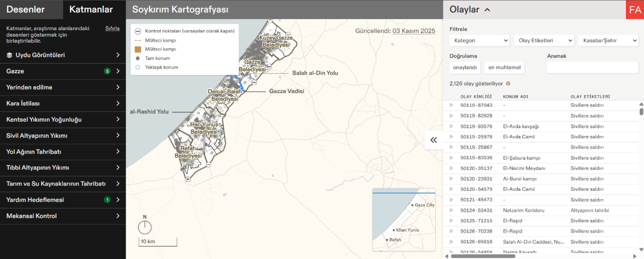Click the orange info icon beside event count
Screen dimensions: 644x259
(x=508, y=84)
